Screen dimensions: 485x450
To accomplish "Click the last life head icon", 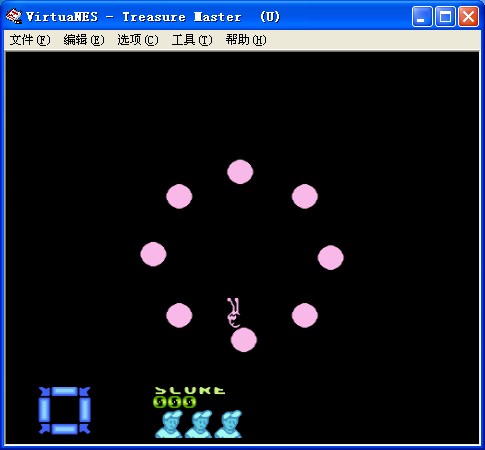I will coord(228,424).
